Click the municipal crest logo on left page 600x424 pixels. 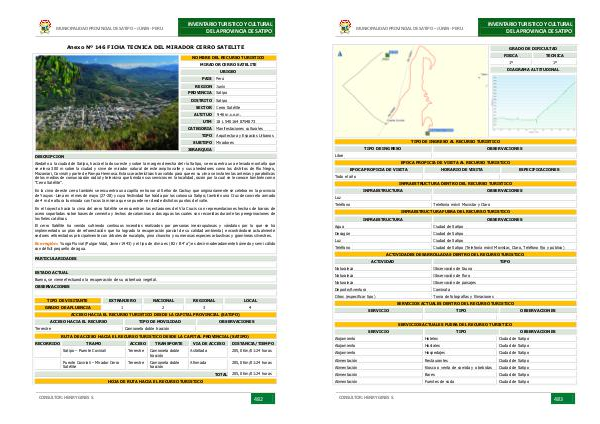point(45,27)
